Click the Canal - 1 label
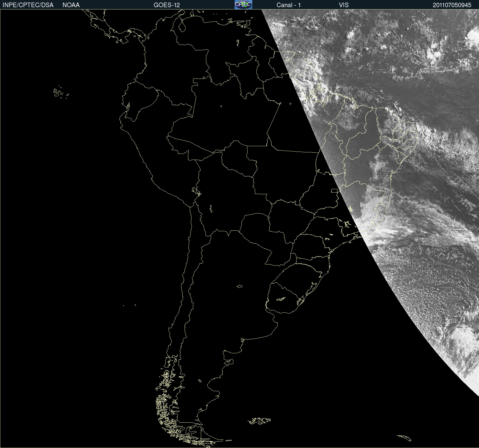The image size is (479, 448). pyautogui.click(x=288, y=5)
